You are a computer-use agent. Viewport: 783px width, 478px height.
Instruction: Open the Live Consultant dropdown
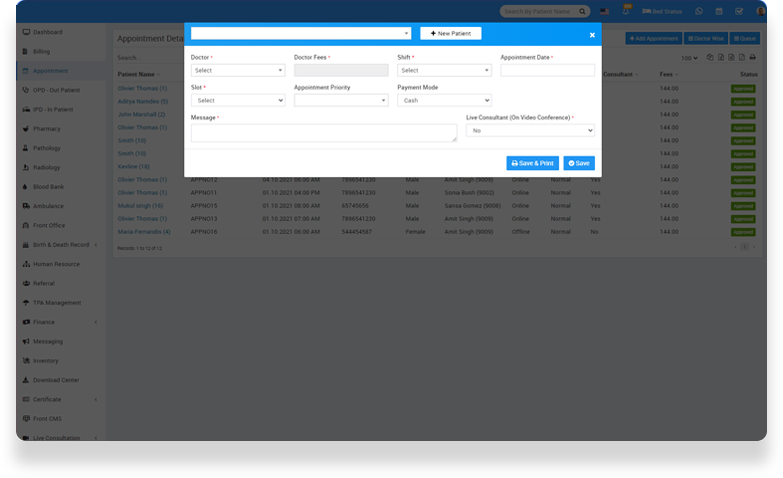pos(530,130)
